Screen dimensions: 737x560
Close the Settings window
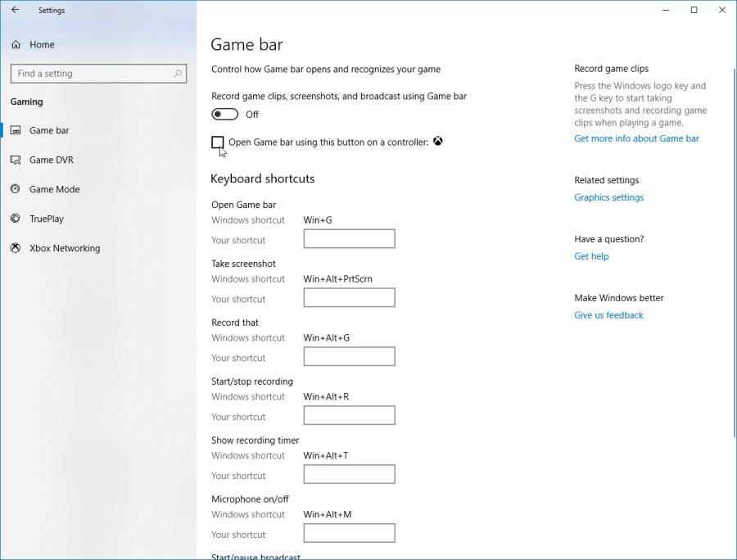pos(722,10)
